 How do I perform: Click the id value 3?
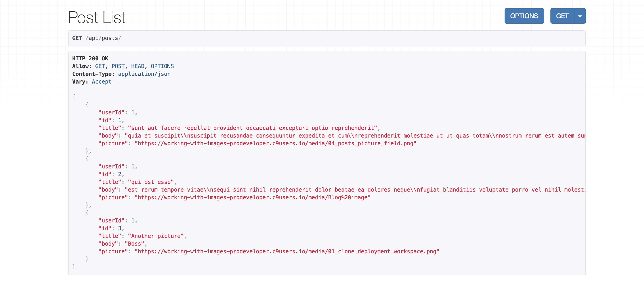pyautogui.click(x=120, y=228)
